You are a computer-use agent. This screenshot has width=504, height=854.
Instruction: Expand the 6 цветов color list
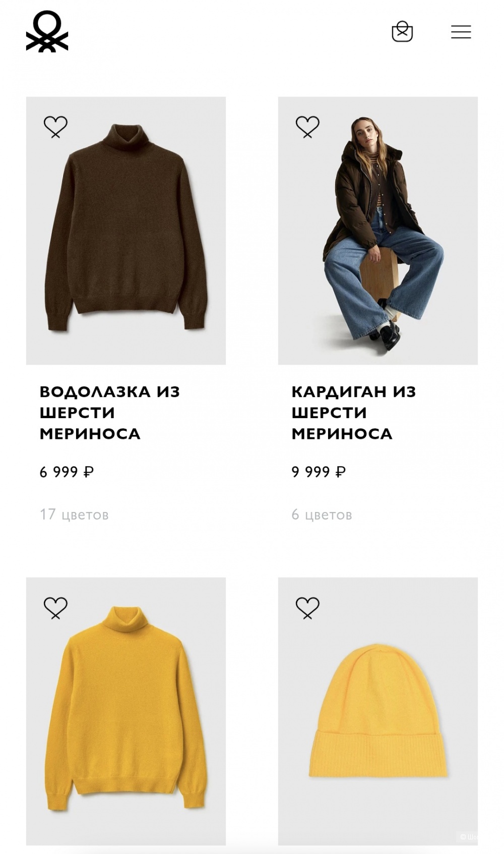(322, 514)
